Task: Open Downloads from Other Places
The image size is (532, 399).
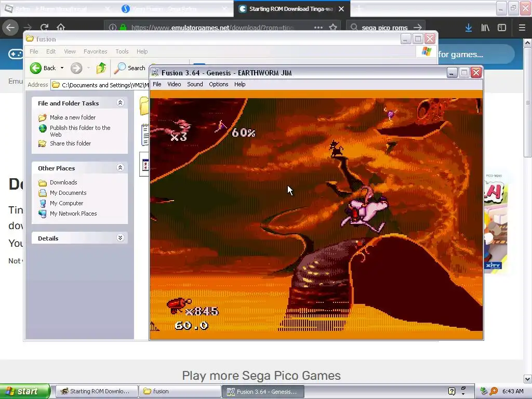Action: click(x=63, y=182)
